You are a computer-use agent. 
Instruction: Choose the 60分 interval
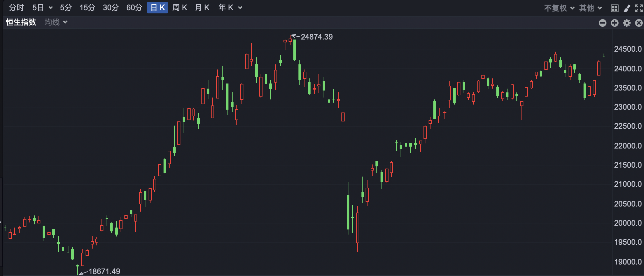[134, 8]
